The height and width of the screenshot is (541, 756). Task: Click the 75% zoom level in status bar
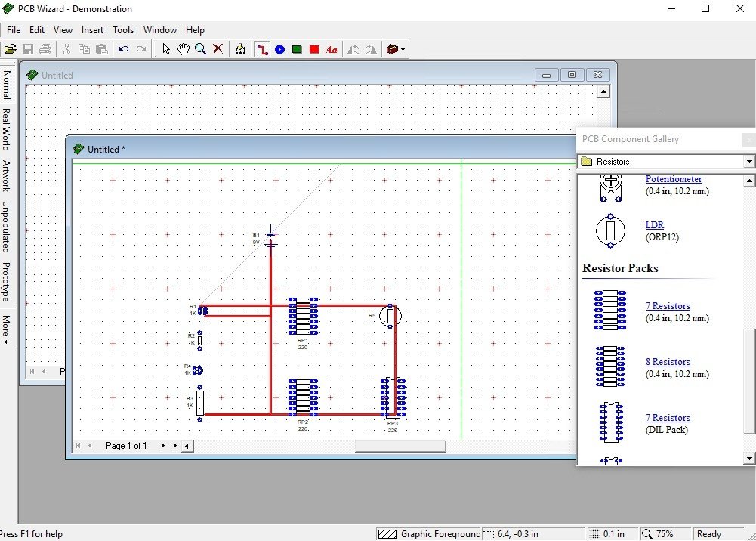point(665,534)
